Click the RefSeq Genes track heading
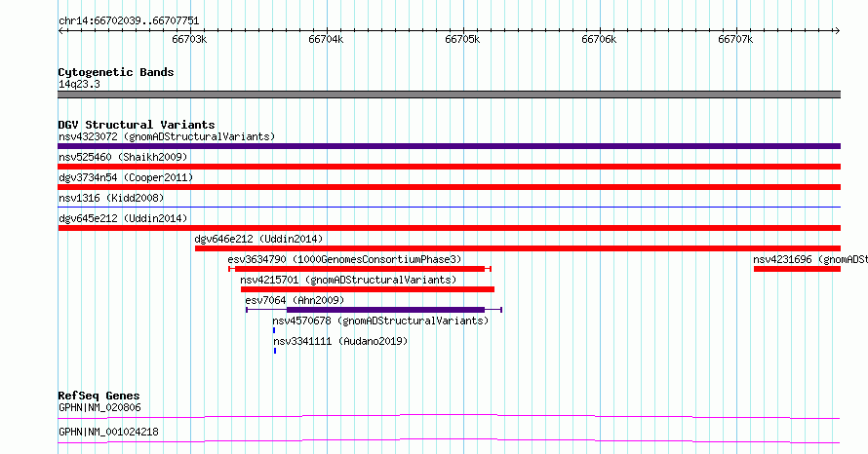Image resolution: width=868 pixels, height=454 pixels. tap(99, 396)
